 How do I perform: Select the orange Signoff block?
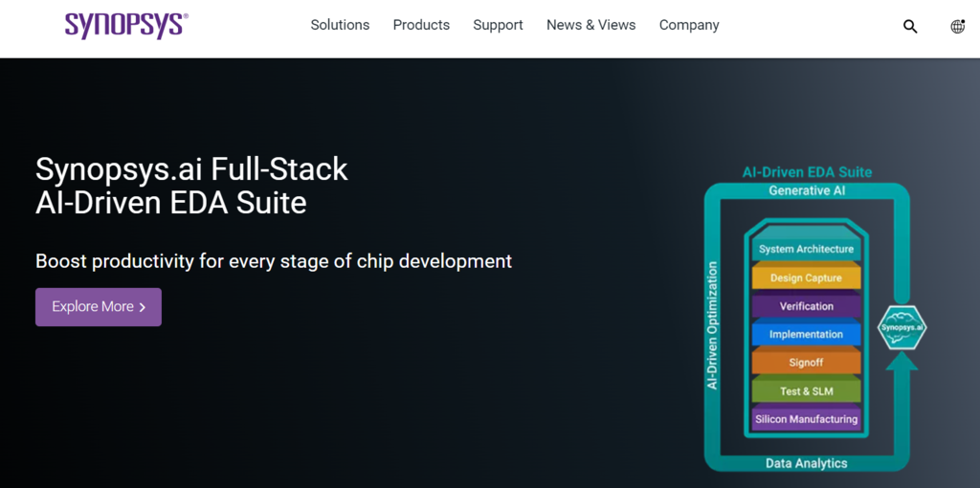click(x=806, y=363)
